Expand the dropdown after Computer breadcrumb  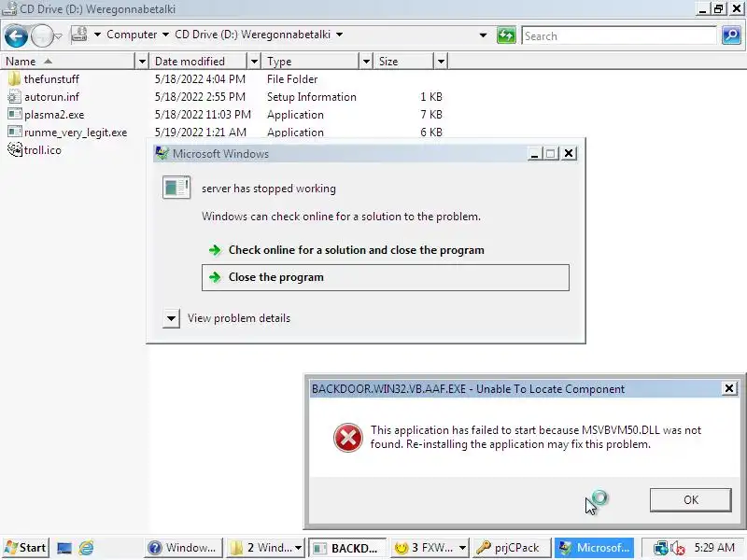[x=165, y=35]
